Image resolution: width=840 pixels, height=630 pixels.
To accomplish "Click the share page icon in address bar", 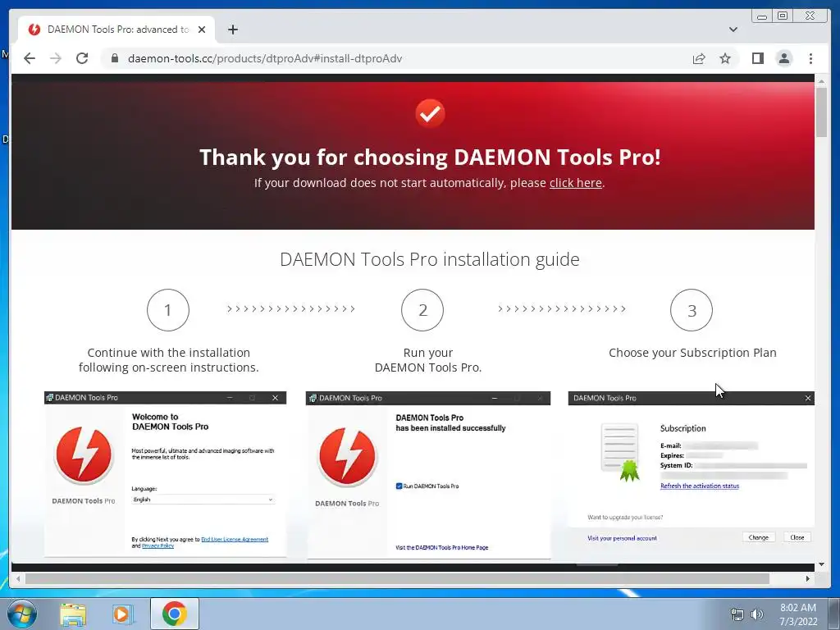I will [x=699, y=58].
